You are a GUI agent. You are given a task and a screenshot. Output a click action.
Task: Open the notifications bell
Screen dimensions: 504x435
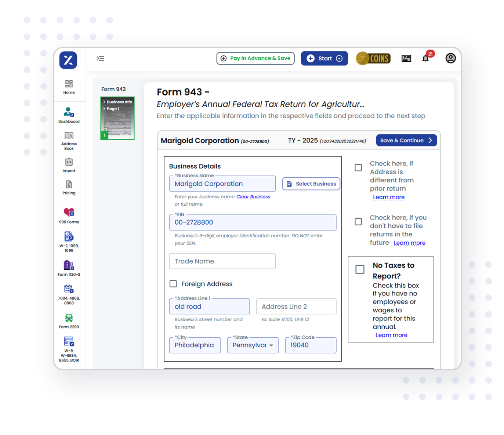425,58
